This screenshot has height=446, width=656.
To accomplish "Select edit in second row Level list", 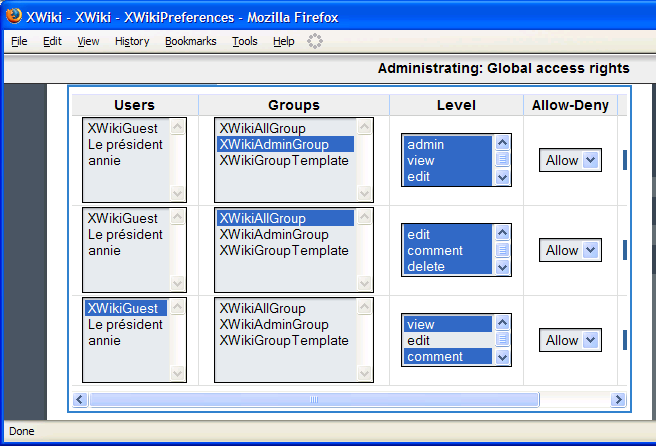I will click(448, 234).
